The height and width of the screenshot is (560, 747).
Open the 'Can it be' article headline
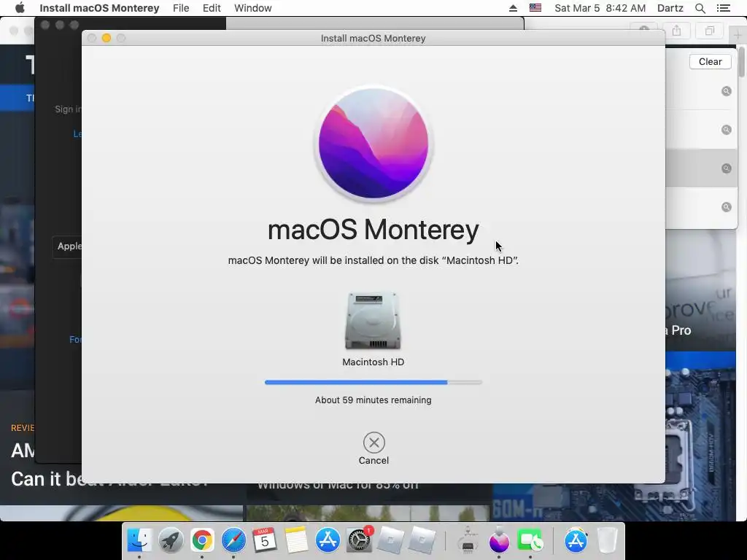point(46,479)
